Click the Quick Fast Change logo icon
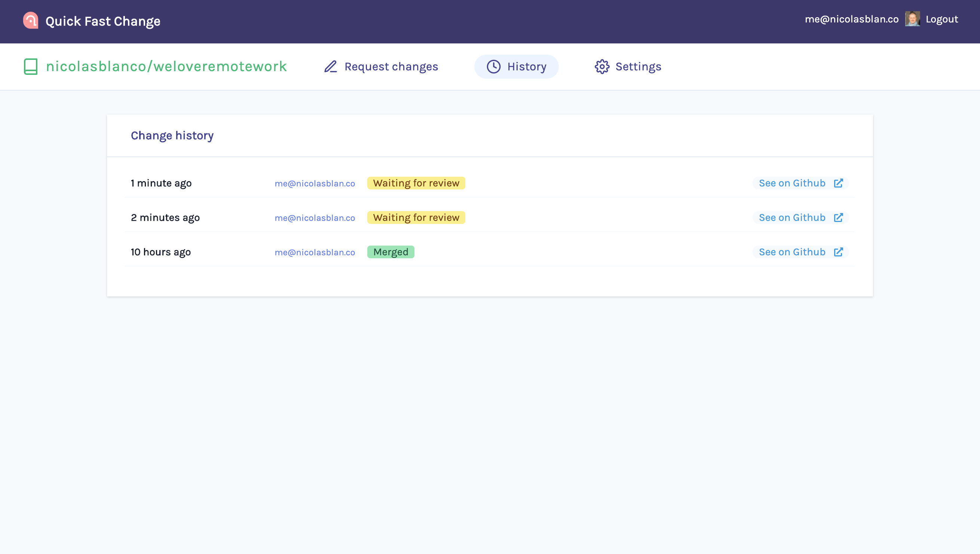 (30, 21)
